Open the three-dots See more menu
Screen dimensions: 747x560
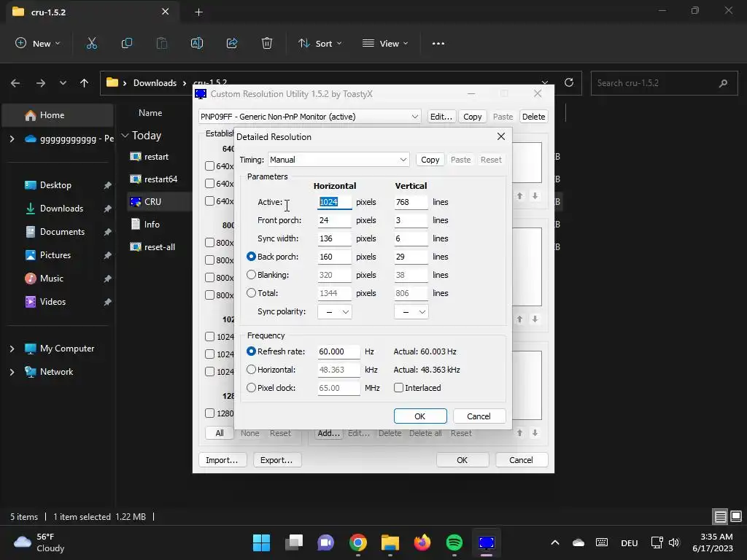438,43
